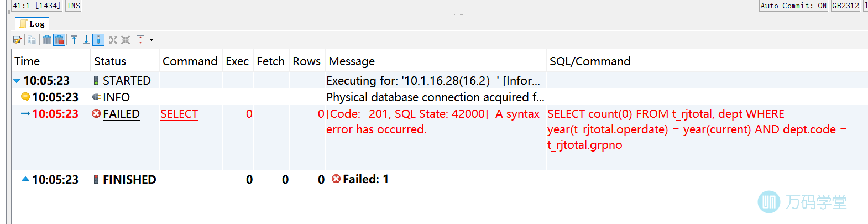Jump to the top log entry arrow
Viewport: 868px width, 224px height.
(x=74, y=40)
